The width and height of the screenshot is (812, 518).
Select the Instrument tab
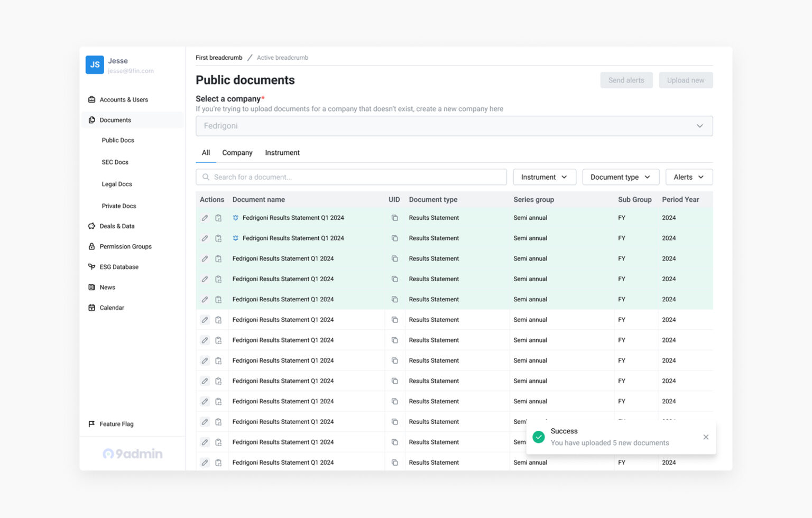tap(282, 153)
